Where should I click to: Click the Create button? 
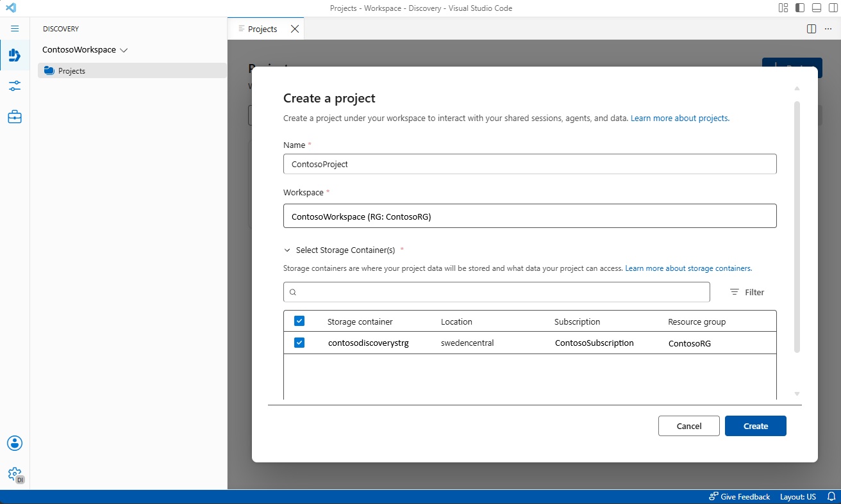(756, 426)
